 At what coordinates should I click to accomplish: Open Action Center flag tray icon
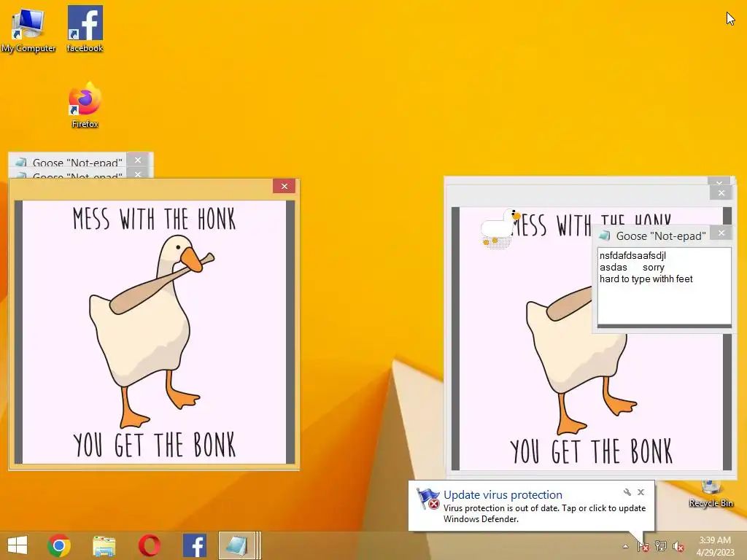point(643,546)
